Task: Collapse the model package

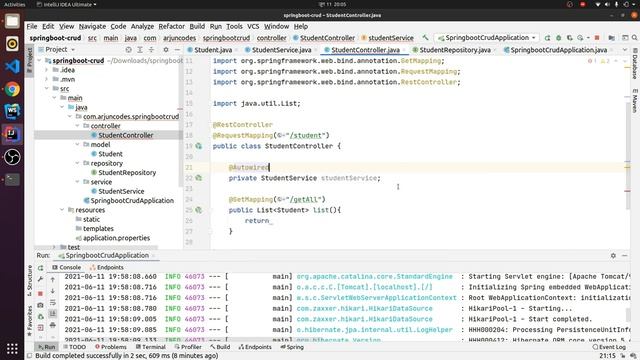Action: click(x=78, y=144)
